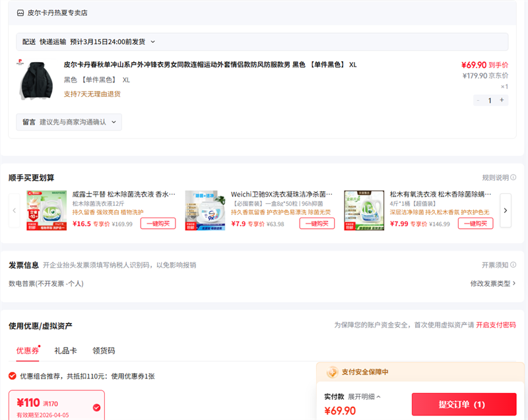Click 一键购买 for 威露士 laundry detergent
528x420 pixels.
tap(158, 224)
